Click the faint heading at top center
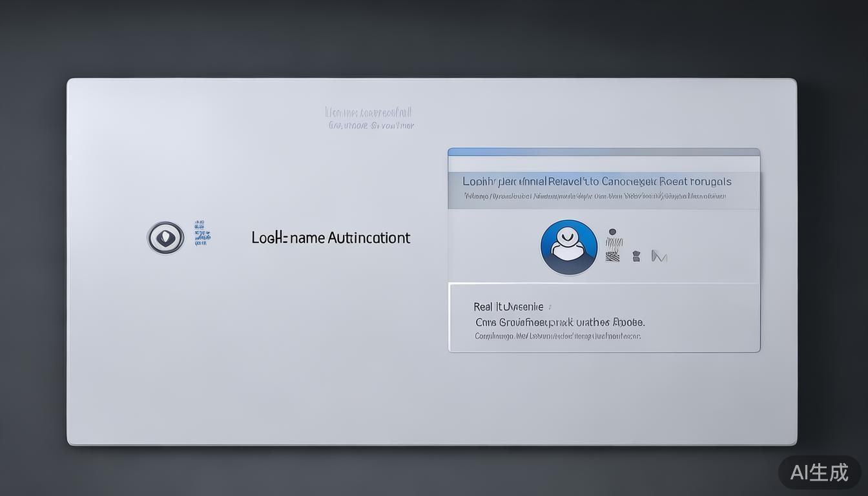868x496 pixels. [x=369, y=113]
